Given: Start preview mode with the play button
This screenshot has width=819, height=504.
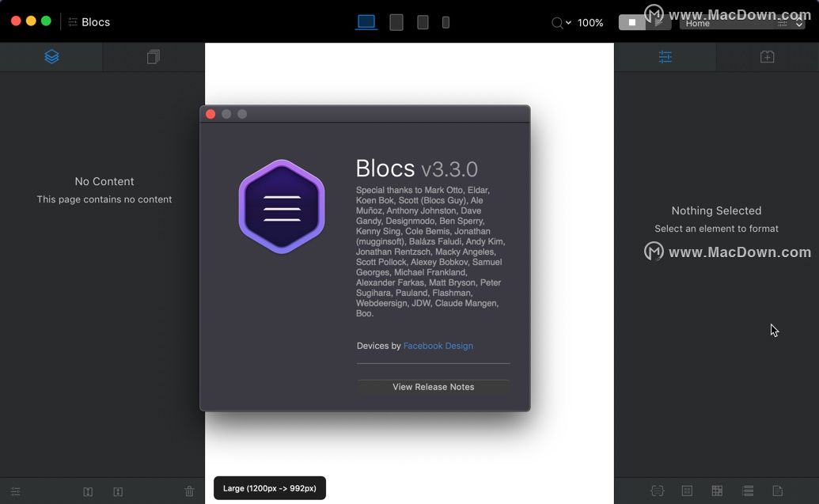Looking at the screenshot, I should pyautogui.click(x=658, y=22).
